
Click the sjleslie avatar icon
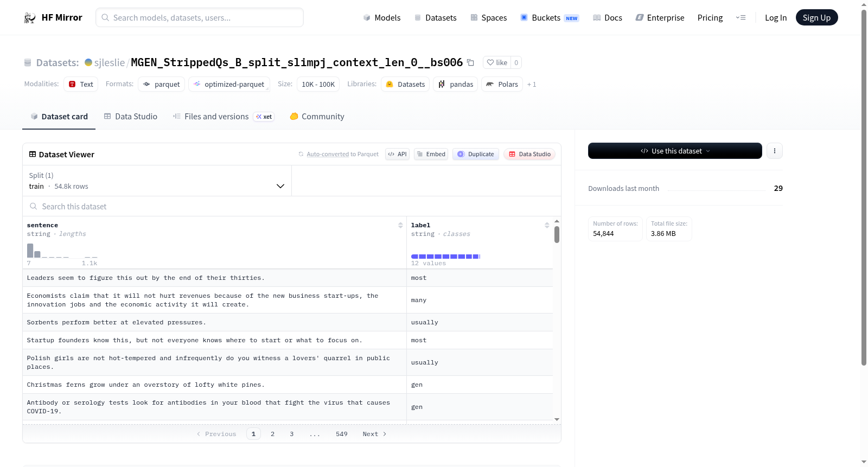point(88,62)
